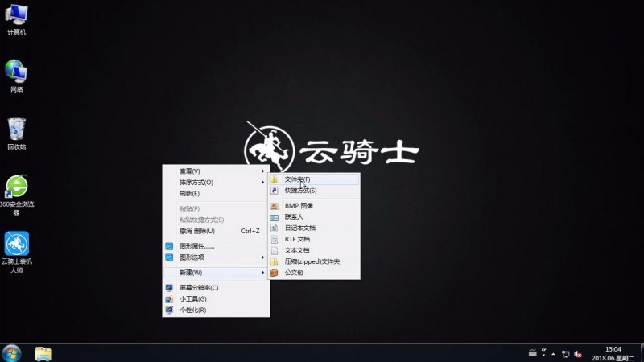Create a new 快捷方式(S)

pos(314,191)
